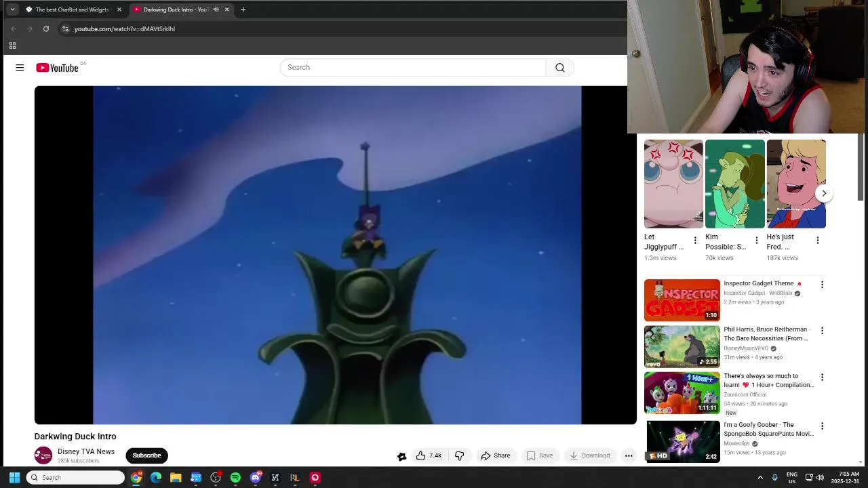Open the Inspector Gadget Theme title link

(x=758, y=283)
